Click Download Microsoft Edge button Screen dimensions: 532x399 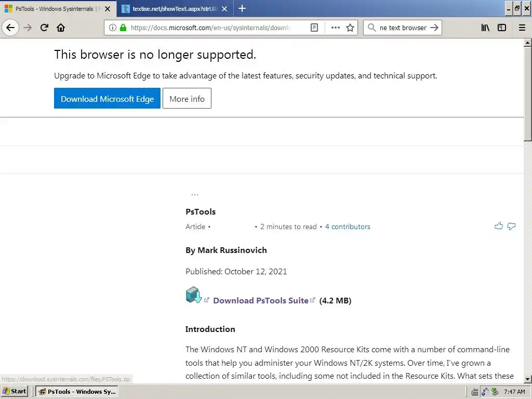tap(107, 98)
